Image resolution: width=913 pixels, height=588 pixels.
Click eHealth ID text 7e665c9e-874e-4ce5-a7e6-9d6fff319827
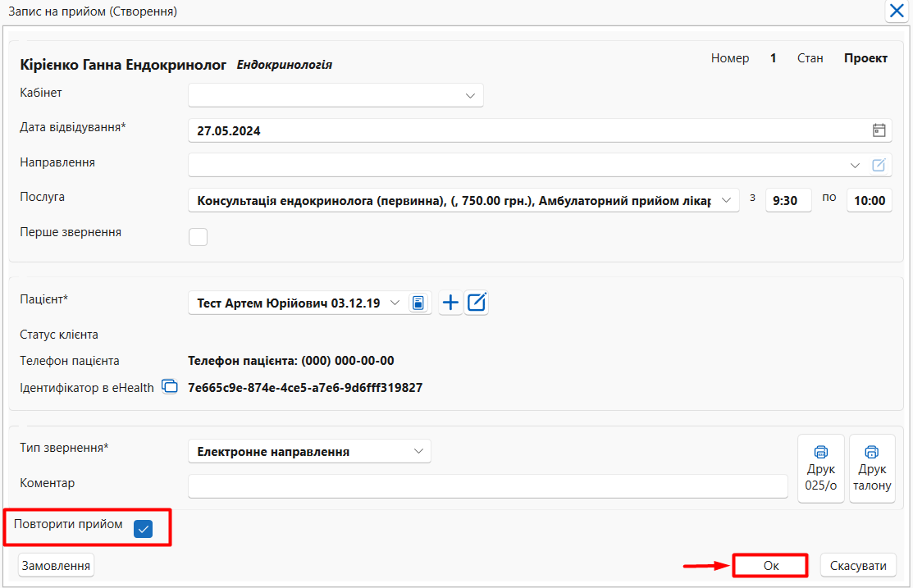[305, 388]
